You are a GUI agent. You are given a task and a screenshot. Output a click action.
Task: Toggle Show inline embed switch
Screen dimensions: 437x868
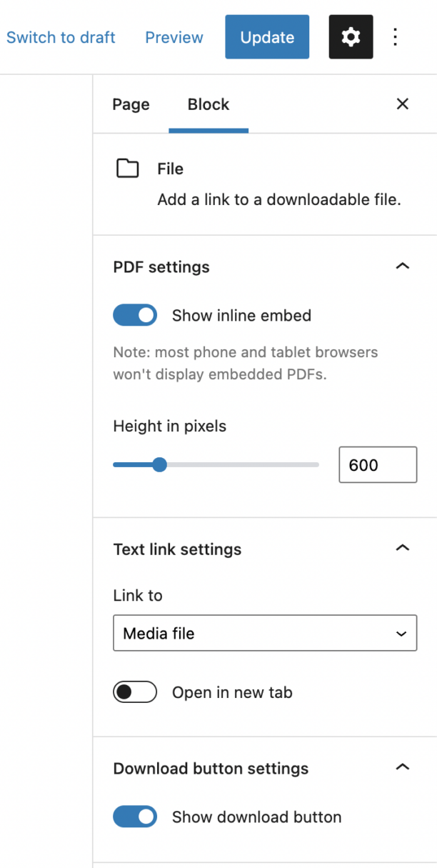click(x=135, y=315)
